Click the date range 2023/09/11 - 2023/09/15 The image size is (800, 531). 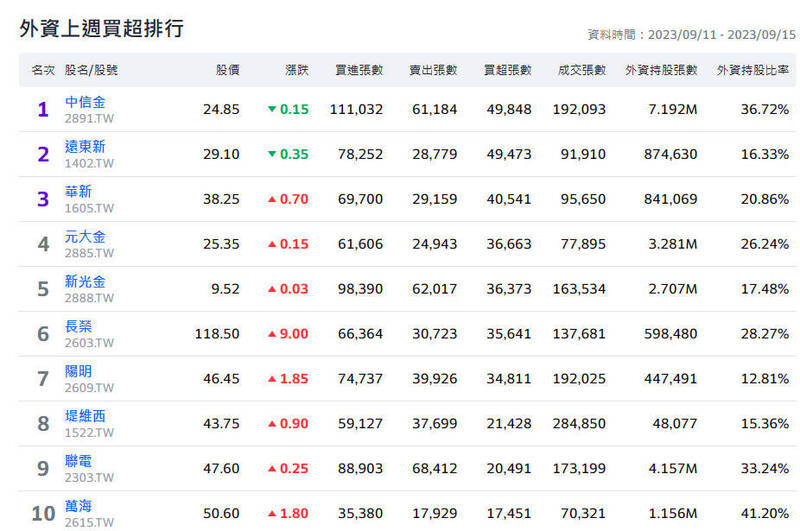pos(721,35)
